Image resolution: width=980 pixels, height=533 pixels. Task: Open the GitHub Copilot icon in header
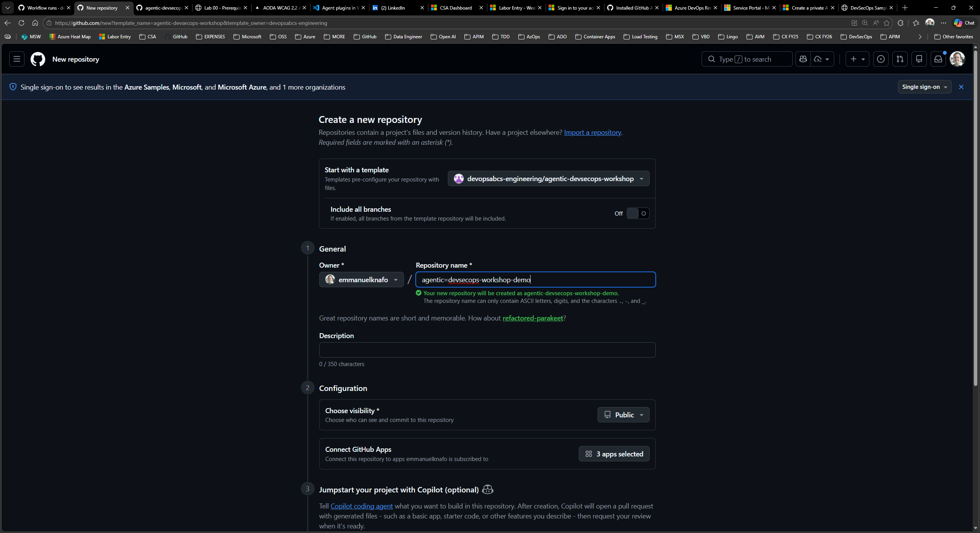pos(803,59)
